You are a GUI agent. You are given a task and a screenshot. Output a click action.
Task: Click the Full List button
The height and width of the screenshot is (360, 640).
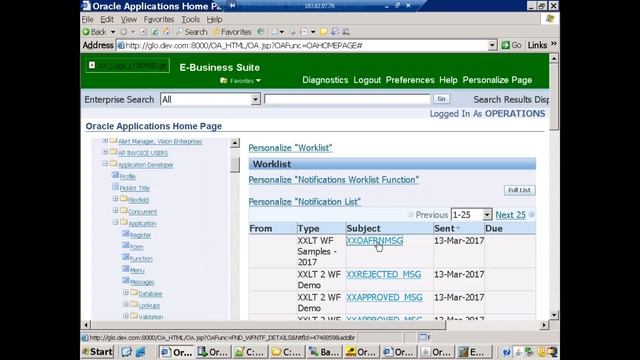(520, 190)
